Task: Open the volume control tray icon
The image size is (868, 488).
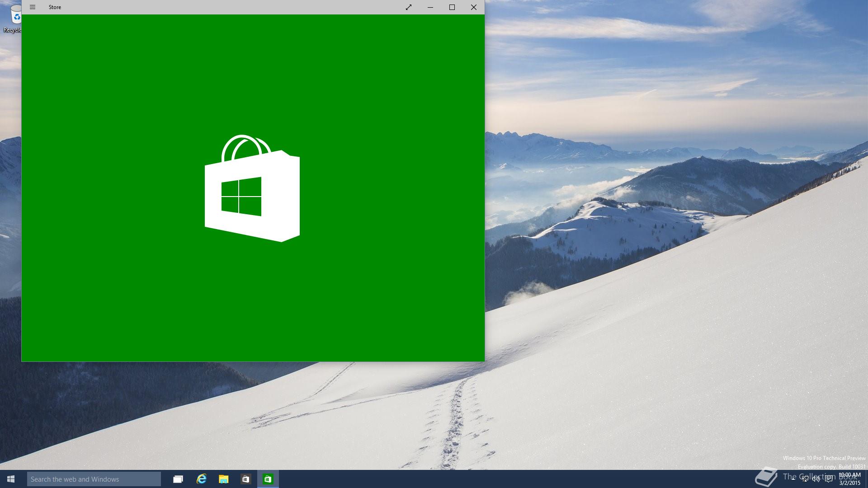Action: pyautogui.click(x=816, y=479)
